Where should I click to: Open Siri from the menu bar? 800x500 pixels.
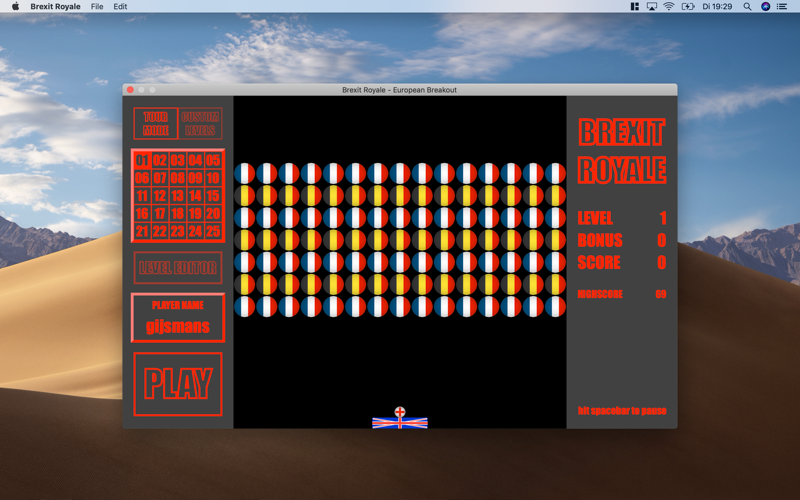pyautogui.click(x=765, y=6)
